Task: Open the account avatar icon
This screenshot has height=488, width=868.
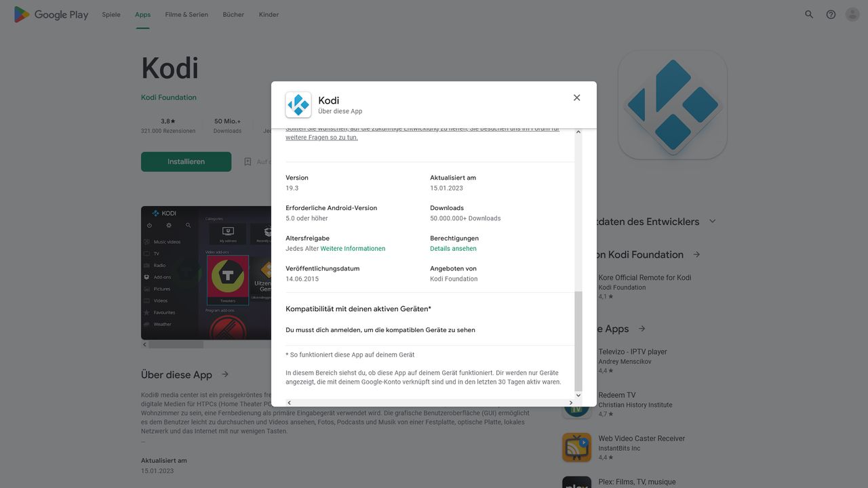Action: [852, 14]
